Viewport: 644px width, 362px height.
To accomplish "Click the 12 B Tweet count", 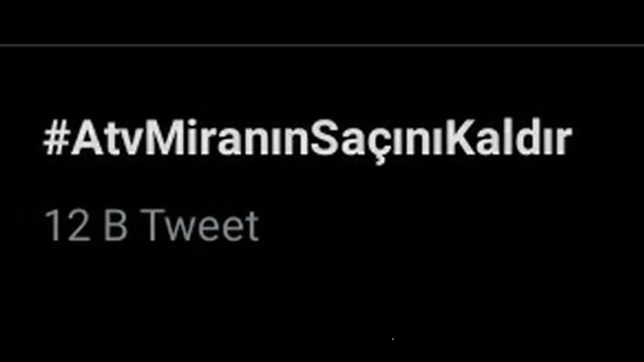I will 151,226.
